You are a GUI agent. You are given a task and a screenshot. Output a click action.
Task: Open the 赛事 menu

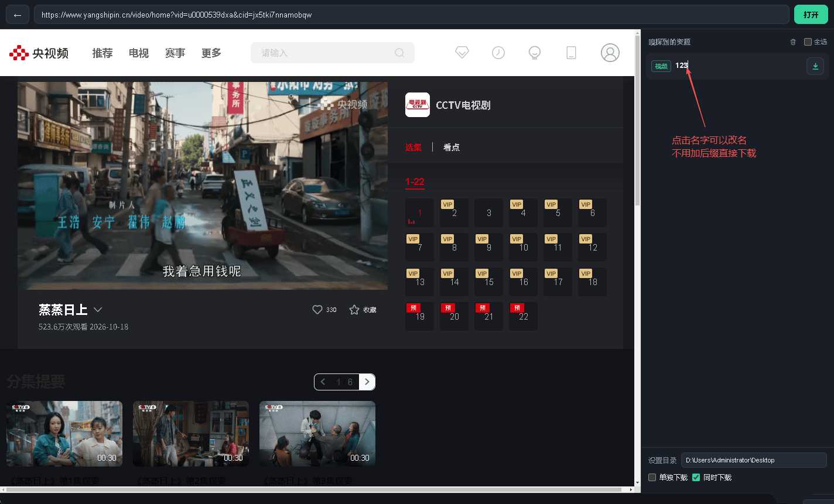(175, 53)
